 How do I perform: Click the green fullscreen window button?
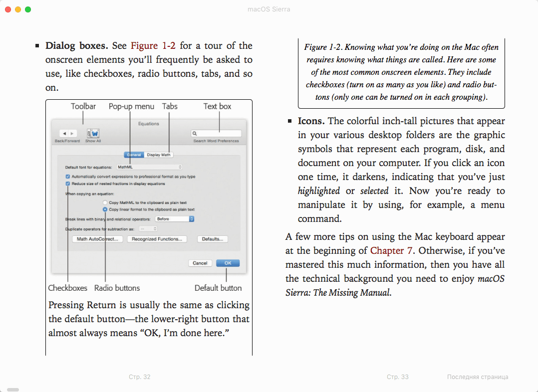click(28, 9)
